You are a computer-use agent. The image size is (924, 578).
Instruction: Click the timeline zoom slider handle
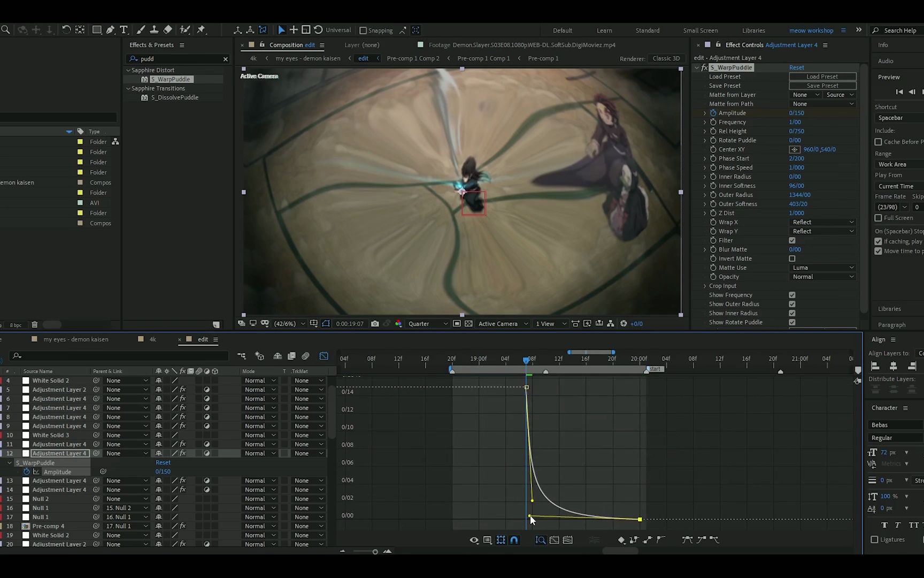[x=375, y=552]
